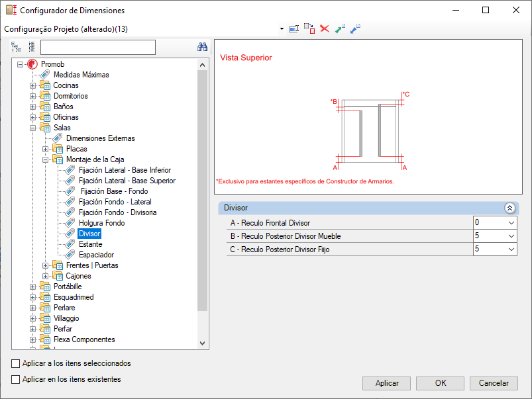The width and height of the screenshot is (532, 399).
Task: Click the Promob root globe icon
Action: coord(32,64)
